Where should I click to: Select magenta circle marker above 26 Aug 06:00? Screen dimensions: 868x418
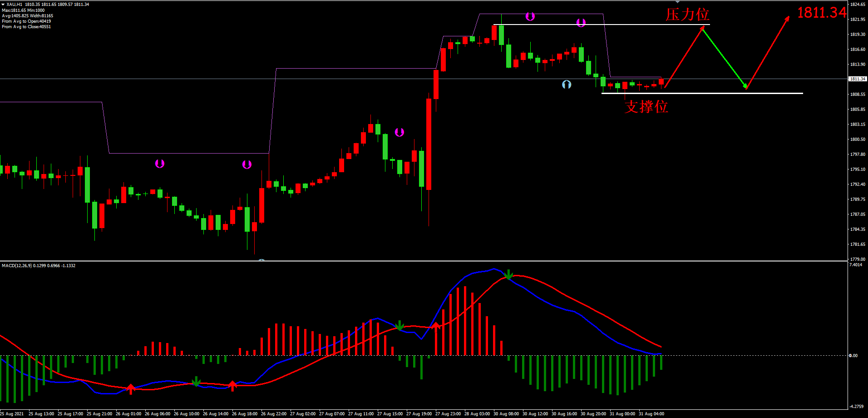coord(159,164)
